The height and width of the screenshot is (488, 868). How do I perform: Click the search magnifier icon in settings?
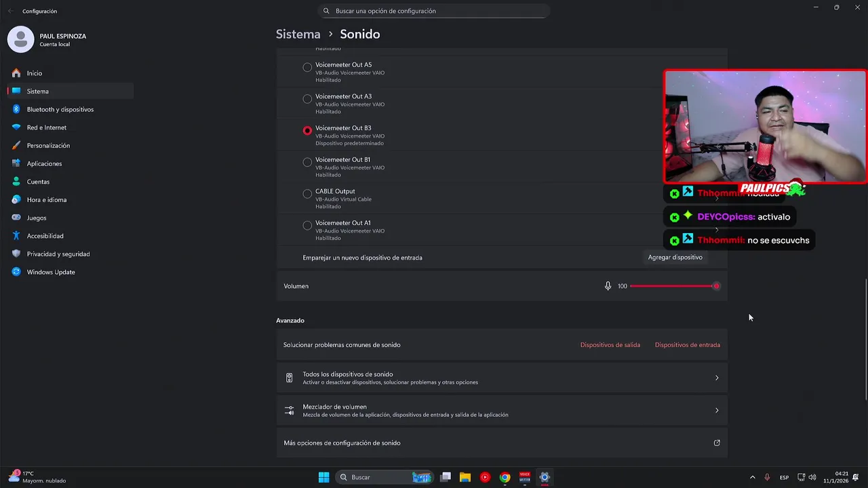point(326,11)
